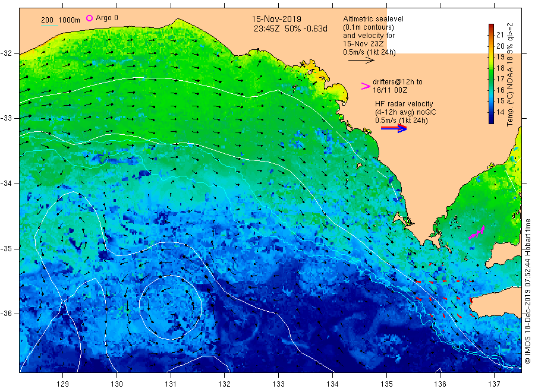
Task: Click longitude label 130 on bottom axis
Action: pyautogui.click(x=117, y=384)
